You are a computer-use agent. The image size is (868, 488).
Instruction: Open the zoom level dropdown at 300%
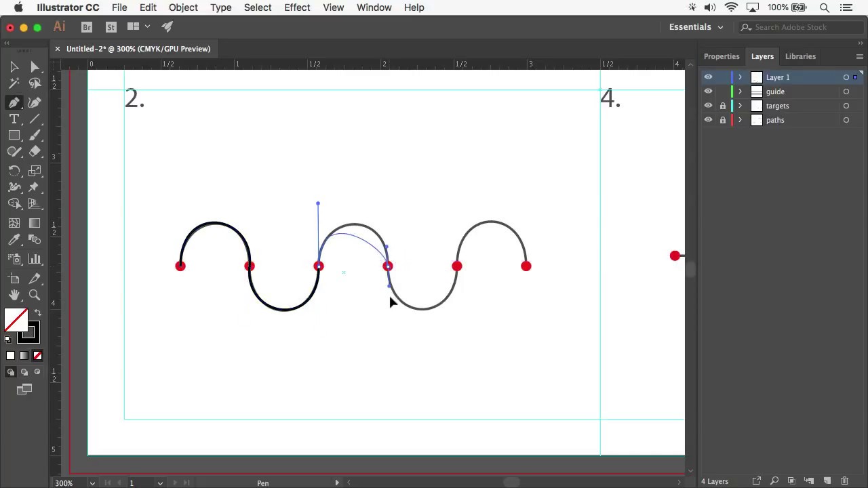(x=92, y=483)
